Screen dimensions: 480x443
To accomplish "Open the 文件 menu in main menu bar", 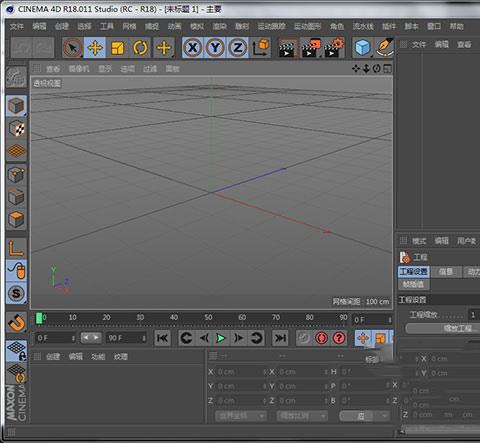I will point(17,26).
